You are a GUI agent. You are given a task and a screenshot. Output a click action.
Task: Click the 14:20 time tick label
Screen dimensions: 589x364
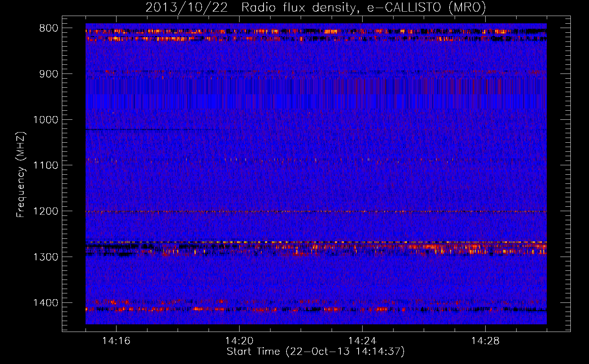[x=239, y=341]
